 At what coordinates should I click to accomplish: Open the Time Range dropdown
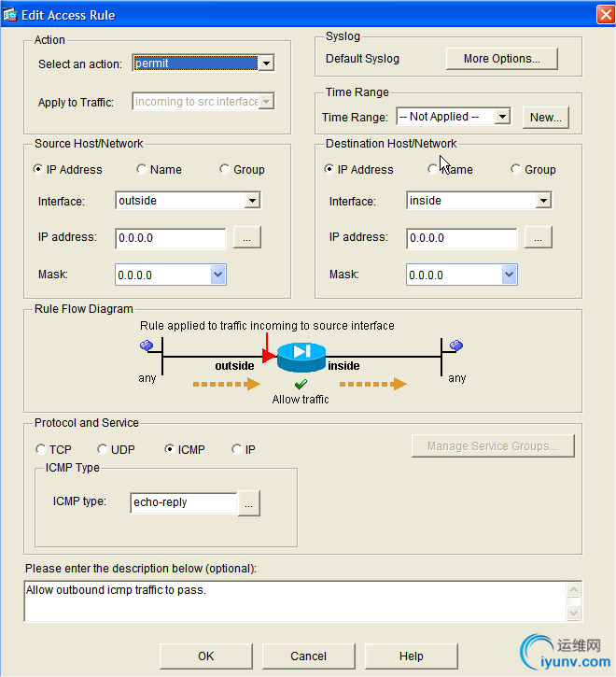click(x=502, y=117)
